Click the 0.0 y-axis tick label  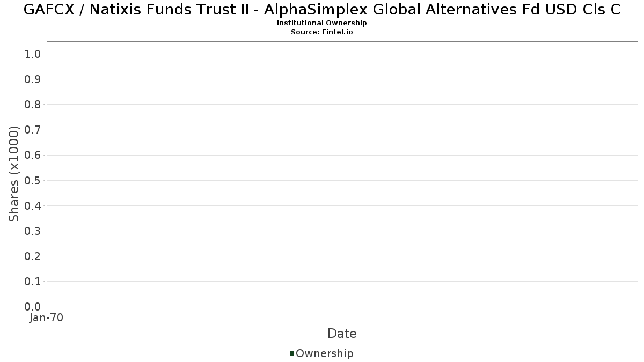[33, 307]
